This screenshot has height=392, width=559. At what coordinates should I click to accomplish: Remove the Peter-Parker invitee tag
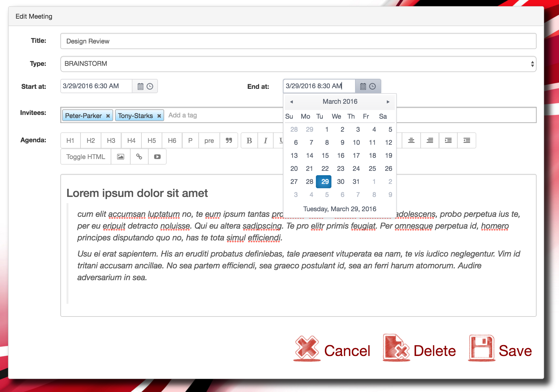coord(108,116)
